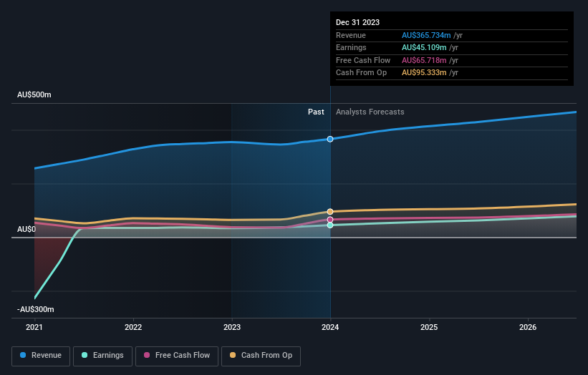The image size is (588, 375).
Task: Click the AU$0 y-axis label
Action: pos(26,229)
